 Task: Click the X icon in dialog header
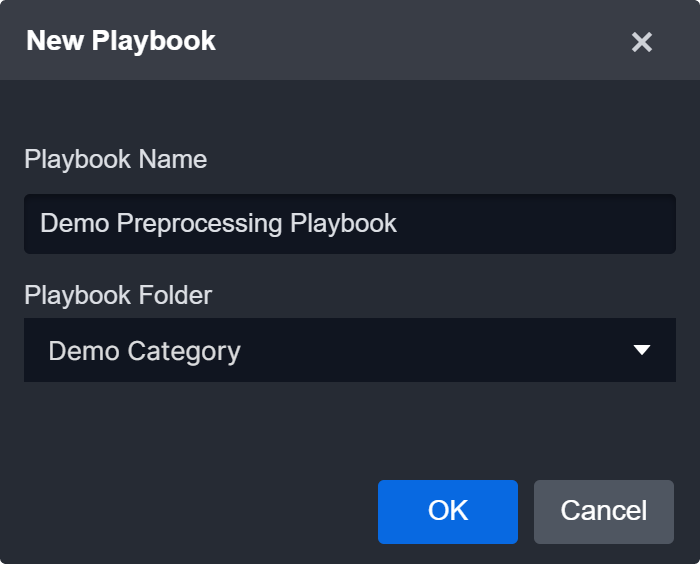coord(642,42)
